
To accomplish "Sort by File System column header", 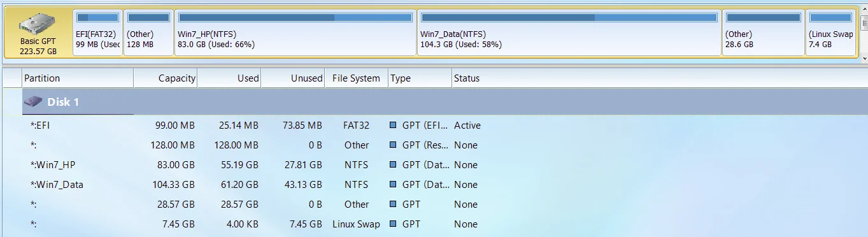I will click(357, 78).
